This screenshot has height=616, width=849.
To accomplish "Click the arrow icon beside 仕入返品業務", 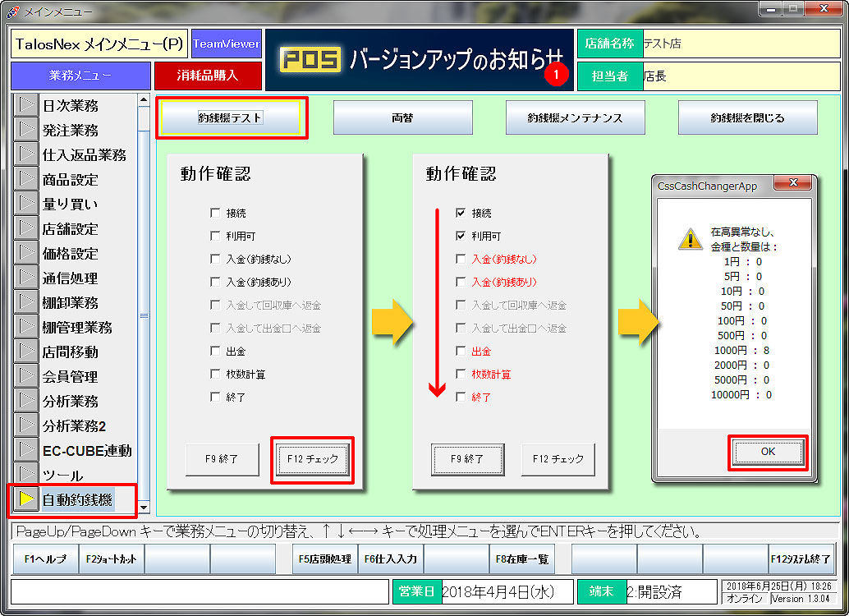I will click(x=25, y=154).
